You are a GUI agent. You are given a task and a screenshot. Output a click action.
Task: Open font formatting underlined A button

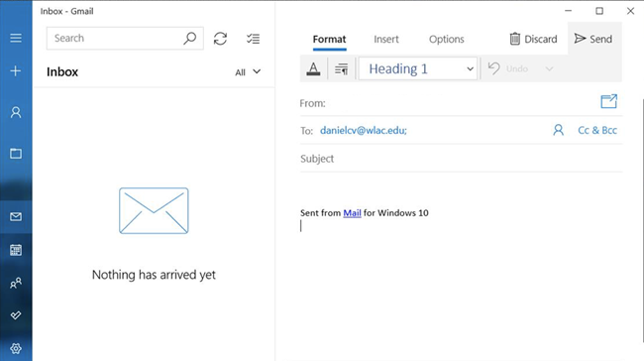(313, 68)
